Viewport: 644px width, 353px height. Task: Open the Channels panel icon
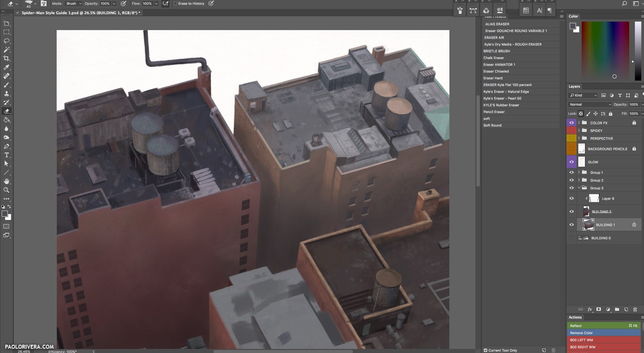pos(486,10)
